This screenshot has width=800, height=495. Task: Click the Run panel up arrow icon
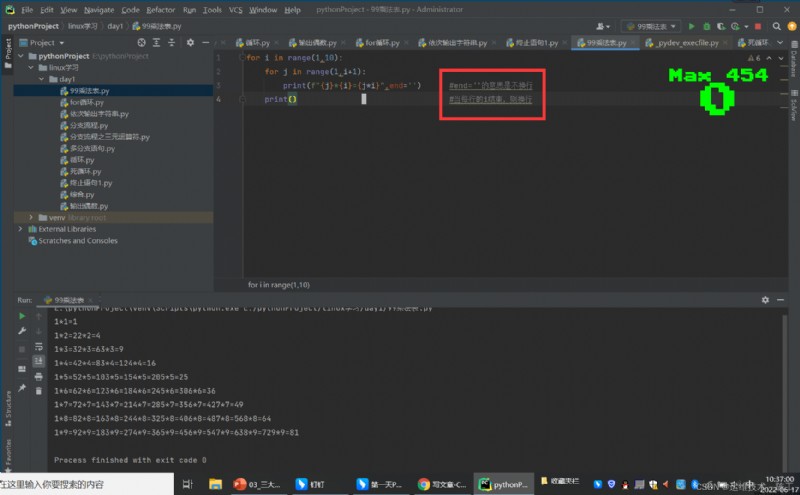pyautogui.click(x=39, y=316)
